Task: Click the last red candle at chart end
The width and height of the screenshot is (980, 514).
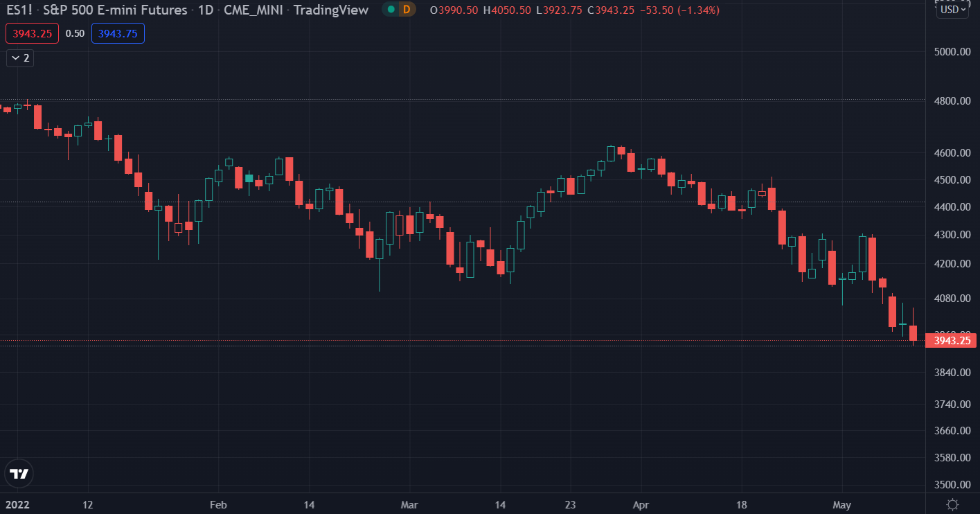Action: (x=914, y=333)
